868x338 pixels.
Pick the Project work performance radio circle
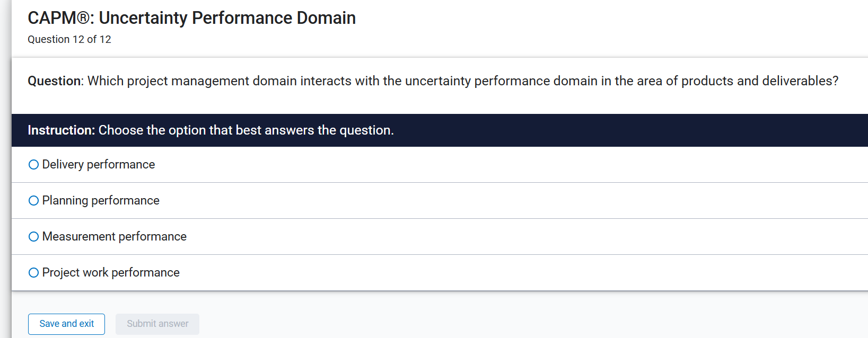tap(33, 273)
